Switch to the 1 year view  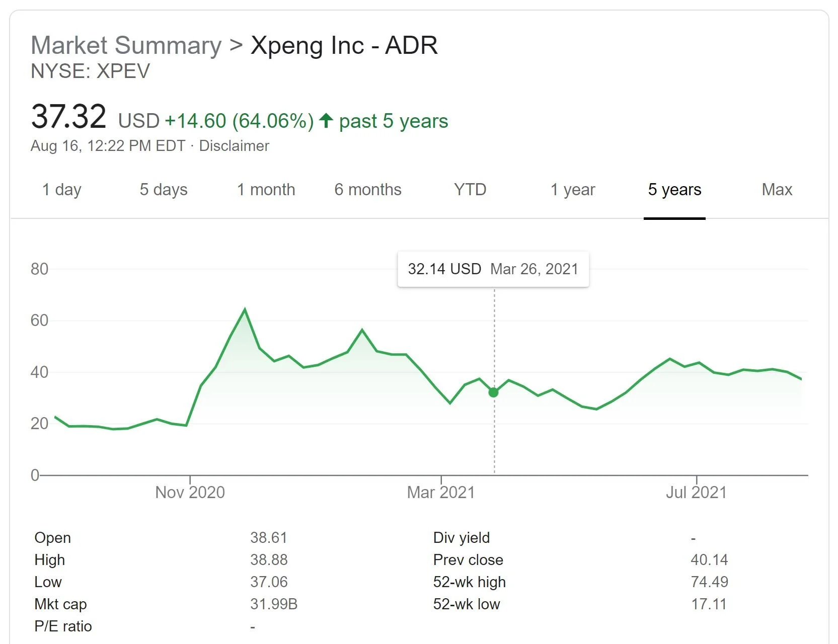point(572,190)
